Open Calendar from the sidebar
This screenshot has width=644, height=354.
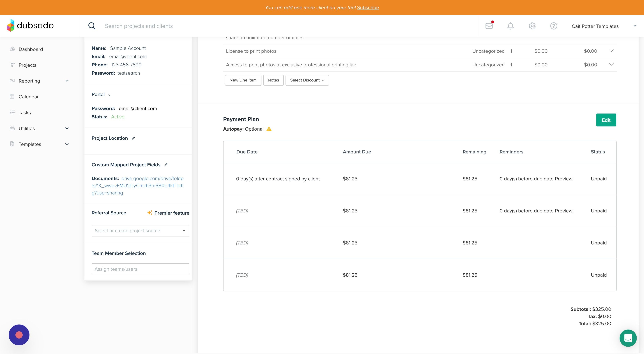[29, 97]
